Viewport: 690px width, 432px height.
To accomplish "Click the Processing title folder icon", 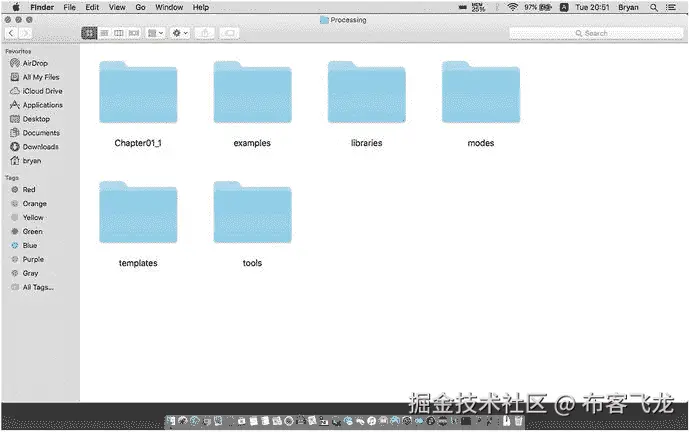I will pyautogui.click(x=324, y=20).
